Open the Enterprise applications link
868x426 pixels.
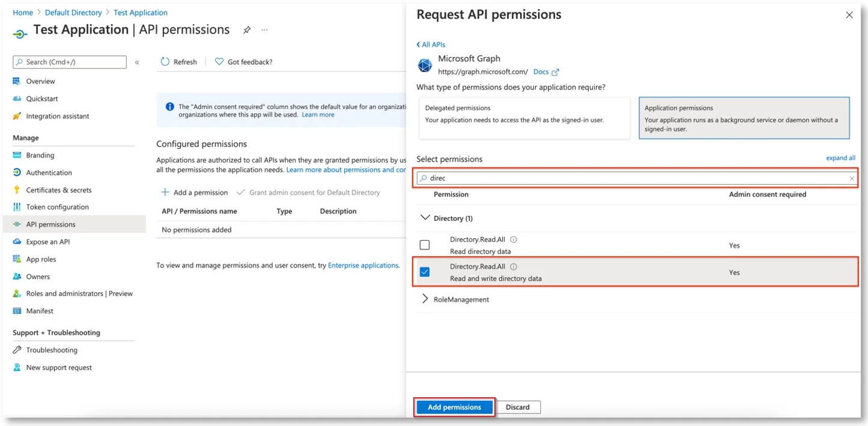(363, 265)
